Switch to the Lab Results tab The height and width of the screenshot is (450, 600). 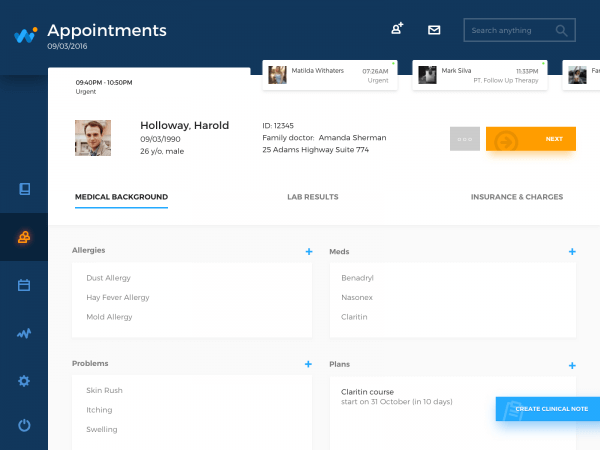(x=312, y=197)
